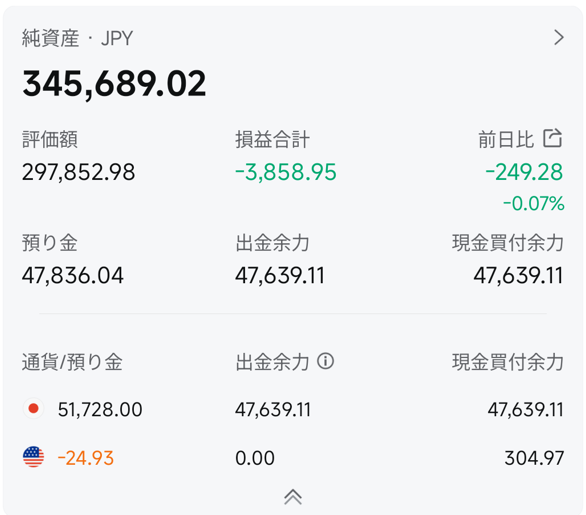Collapse panel with double up chevron
Screen dimensions: 586x515
coord(293,497)
